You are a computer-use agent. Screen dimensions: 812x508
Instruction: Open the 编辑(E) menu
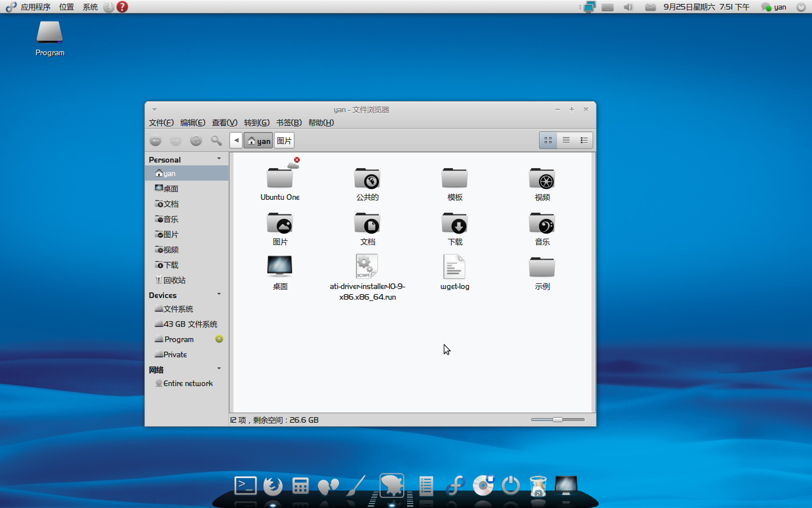coord(193,122)
